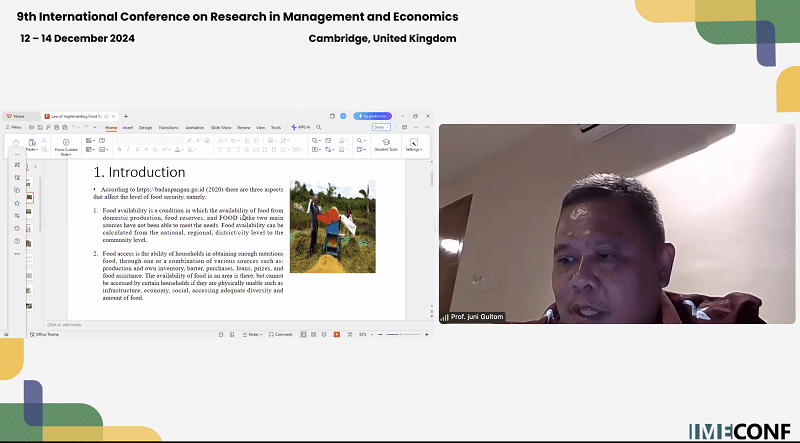Open the Design ribbon tab
This screenshot has width=800, height=443.
pyautogui.click(x=145, y=128)
